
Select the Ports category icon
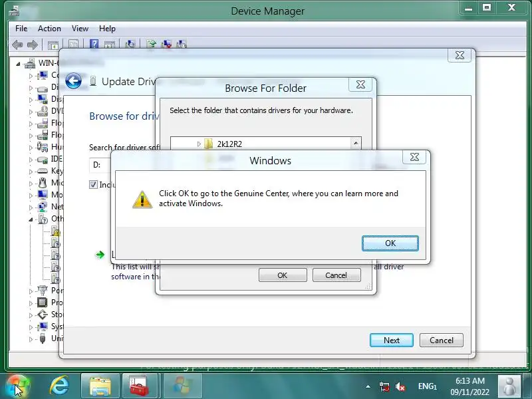(x=43, y=291)
